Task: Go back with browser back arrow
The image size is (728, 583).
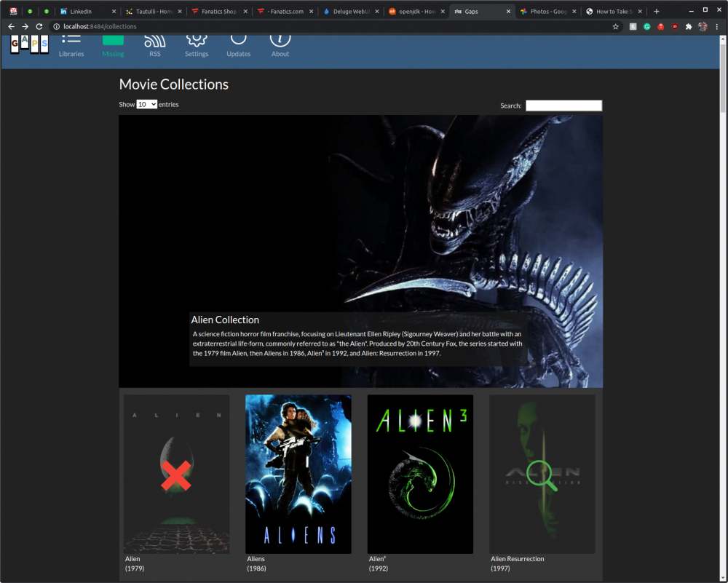Action: pyautogui.click(x=11, y=26)
